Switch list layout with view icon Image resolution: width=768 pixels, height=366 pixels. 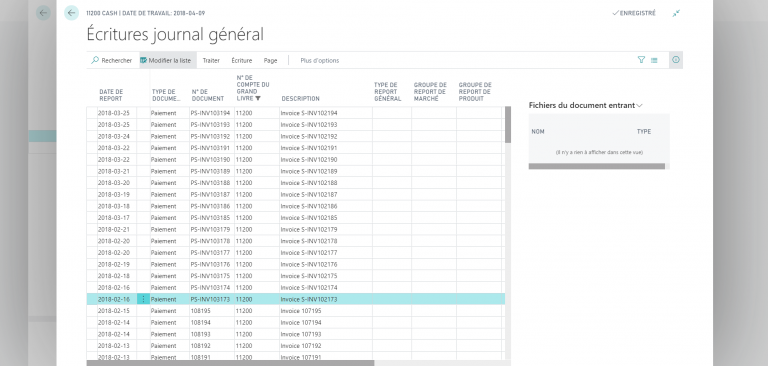point(654,60)
